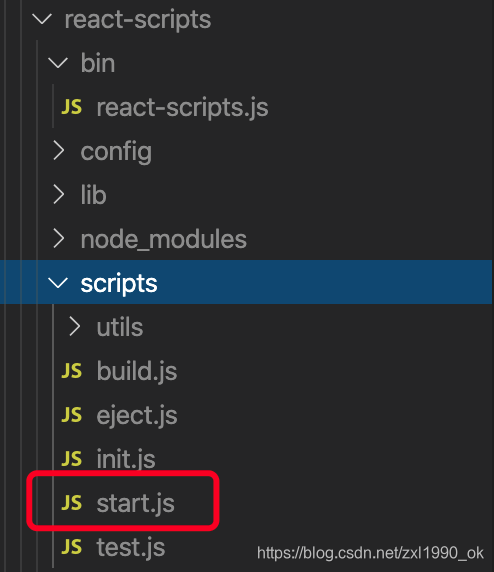
Task: Expand the utils subfolder chevron
Action: (x=75, y=327)
